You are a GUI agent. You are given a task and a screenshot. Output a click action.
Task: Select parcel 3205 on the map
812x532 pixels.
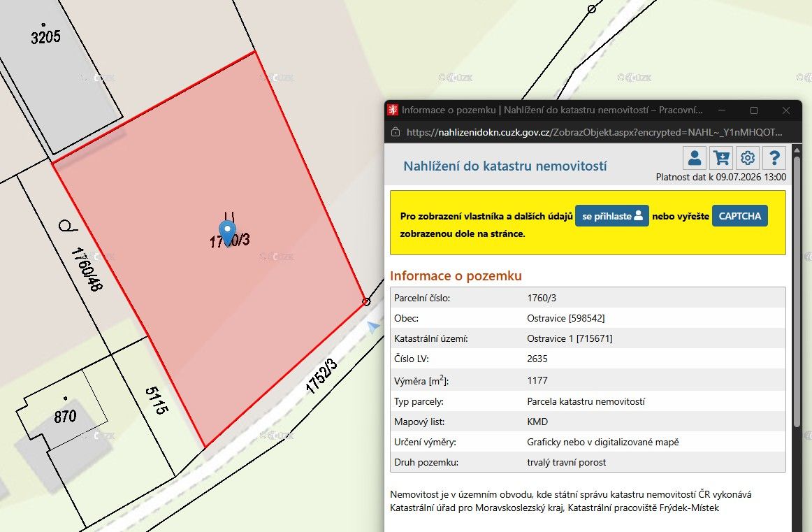click(x=45, y=37)
